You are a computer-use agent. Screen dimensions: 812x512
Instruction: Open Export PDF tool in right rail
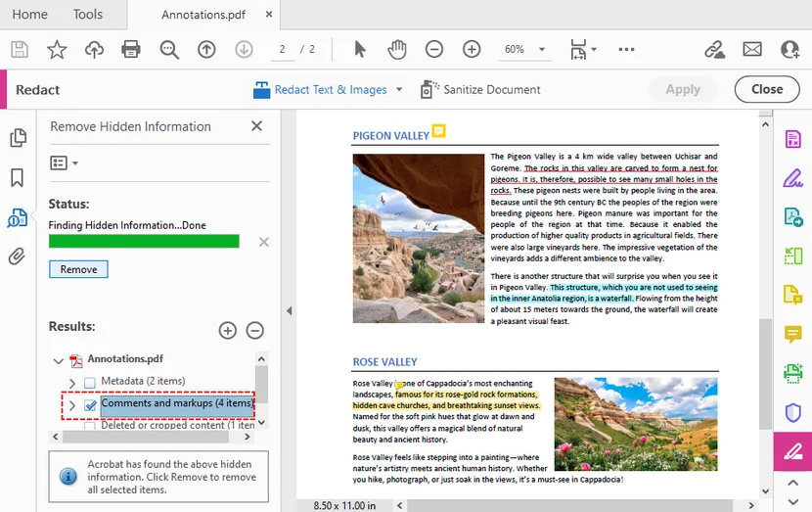pos(792,216)
